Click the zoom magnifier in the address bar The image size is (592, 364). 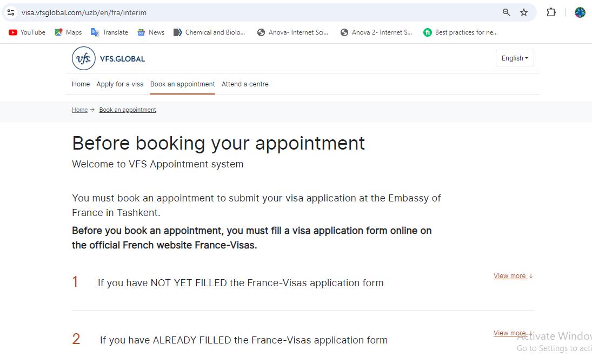(x=506, y=12)
